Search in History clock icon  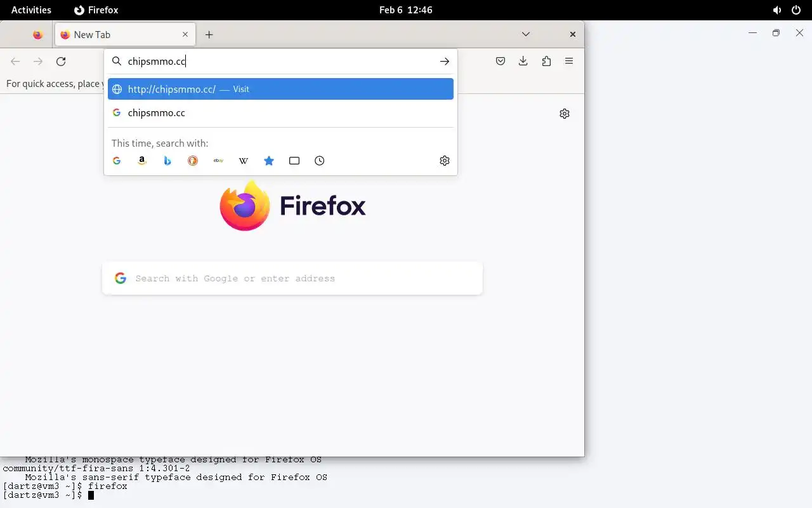coord(320,161)
